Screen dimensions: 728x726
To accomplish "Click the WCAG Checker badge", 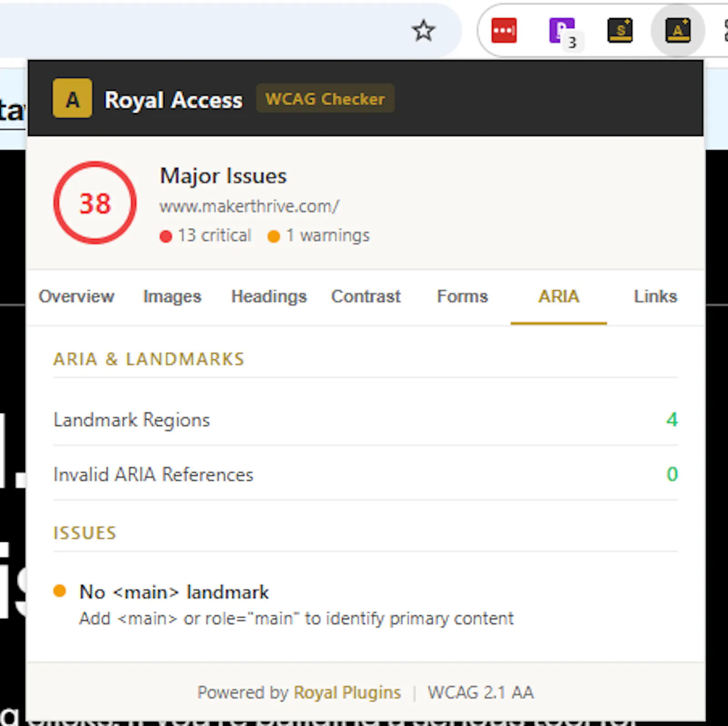I will pyautogui.click(x=325, y=98).
